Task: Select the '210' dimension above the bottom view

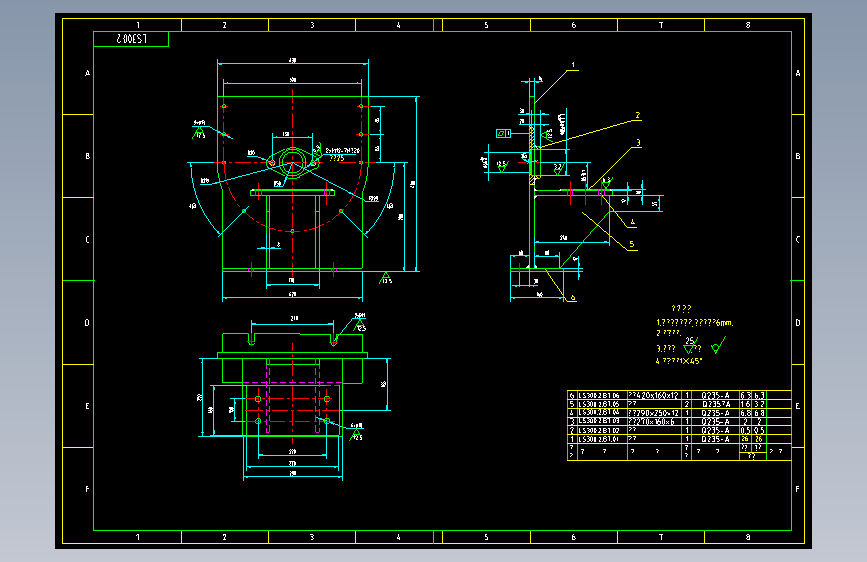Action: [294, 319]
